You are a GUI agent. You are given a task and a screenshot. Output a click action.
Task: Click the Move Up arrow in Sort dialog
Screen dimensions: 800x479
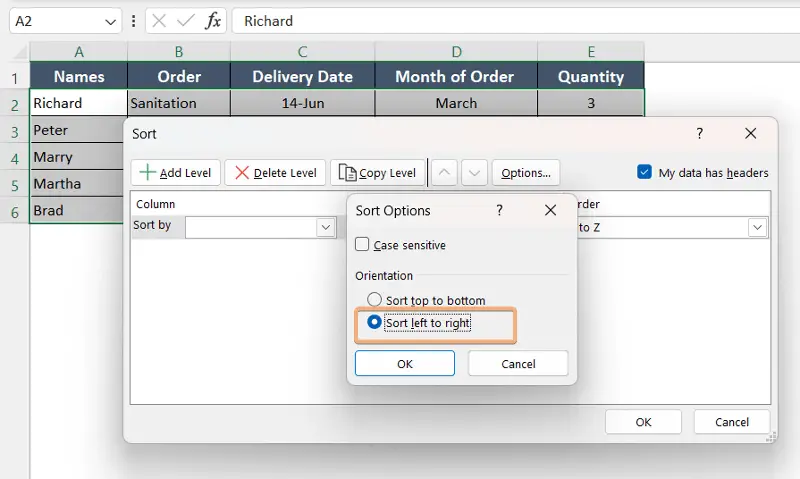[444, 173]
